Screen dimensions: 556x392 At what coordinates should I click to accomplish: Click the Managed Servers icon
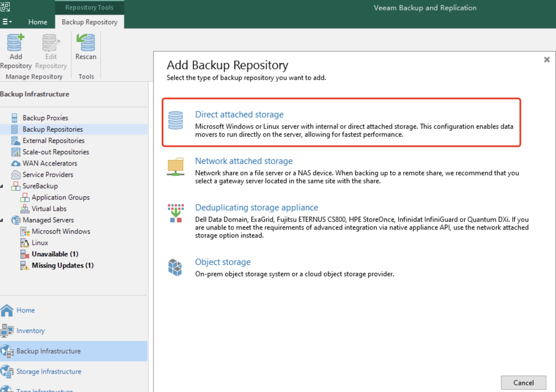[16, 220]
